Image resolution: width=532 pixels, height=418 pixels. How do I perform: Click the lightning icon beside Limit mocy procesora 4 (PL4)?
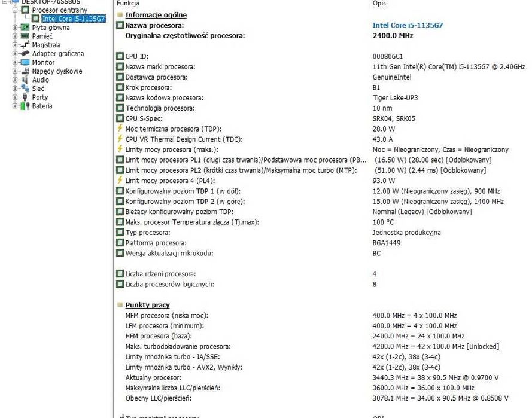pos(120,181)
